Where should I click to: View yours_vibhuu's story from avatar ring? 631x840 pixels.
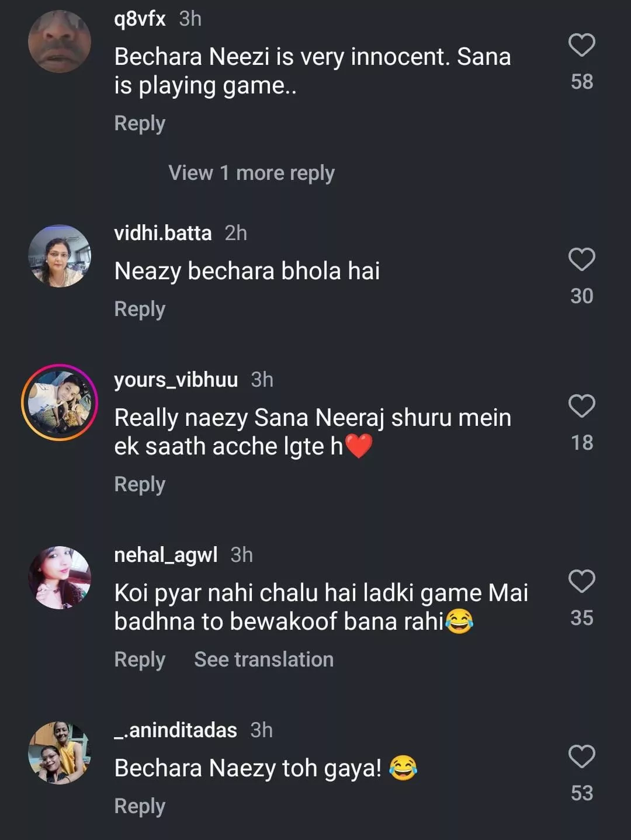60,402
